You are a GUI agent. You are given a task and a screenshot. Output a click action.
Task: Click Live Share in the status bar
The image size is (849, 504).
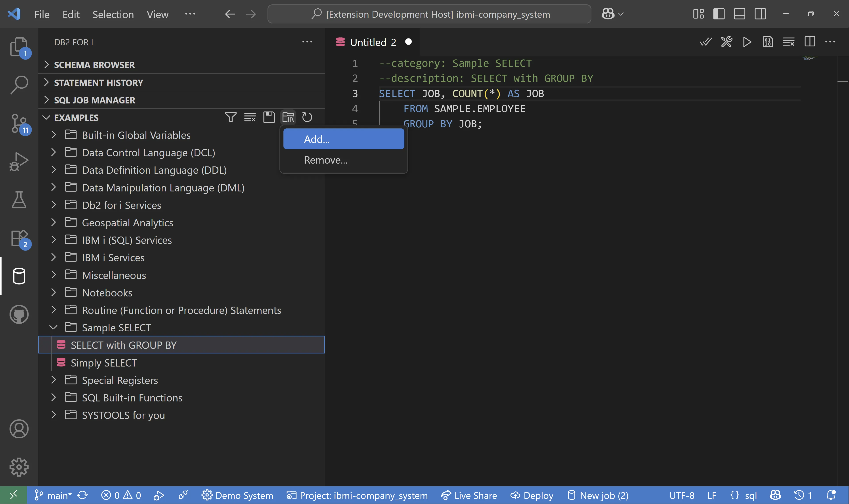point(469,496)
